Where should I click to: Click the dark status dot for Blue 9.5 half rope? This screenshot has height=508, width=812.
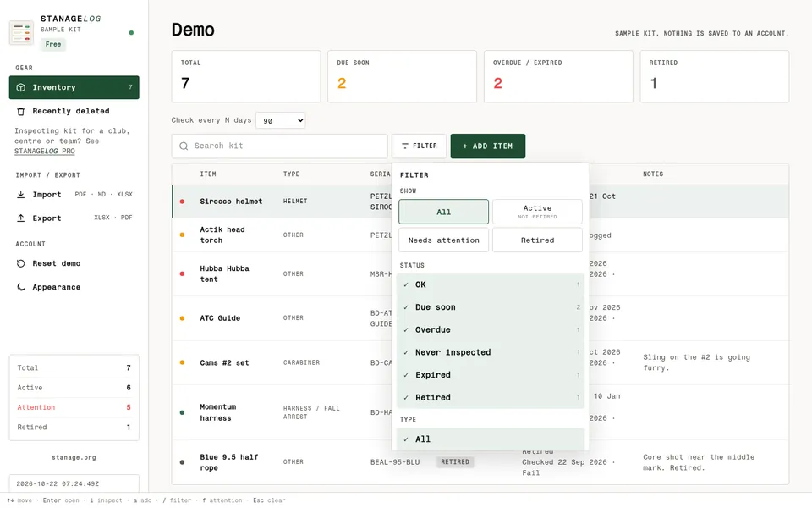coord(183,462)
